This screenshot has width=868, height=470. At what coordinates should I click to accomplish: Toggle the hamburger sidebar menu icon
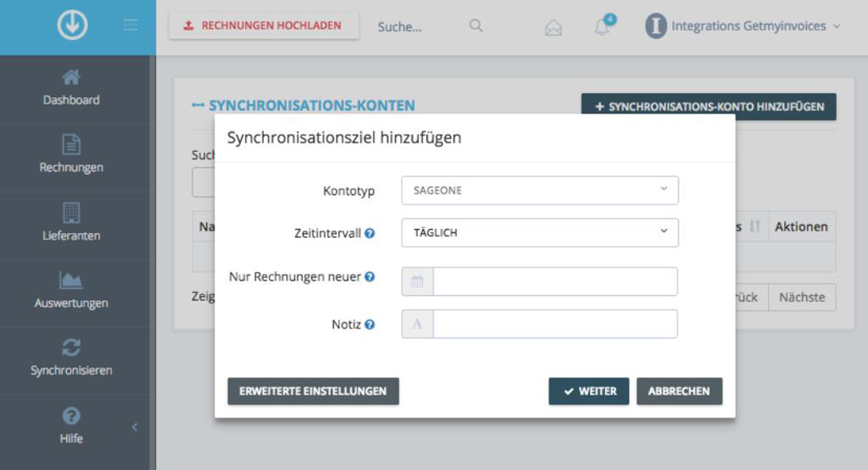click(x=131, y=26)
